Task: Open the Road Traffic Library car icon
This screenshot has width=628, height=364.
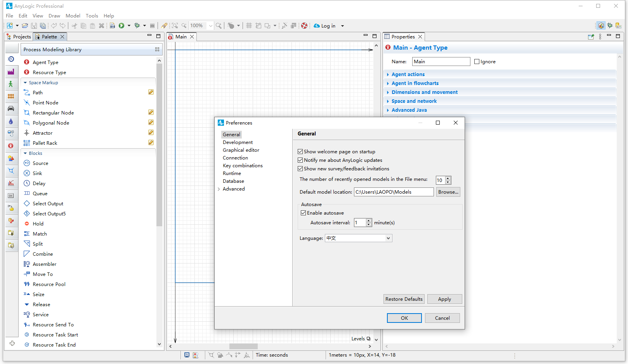Action: [11, 109]
